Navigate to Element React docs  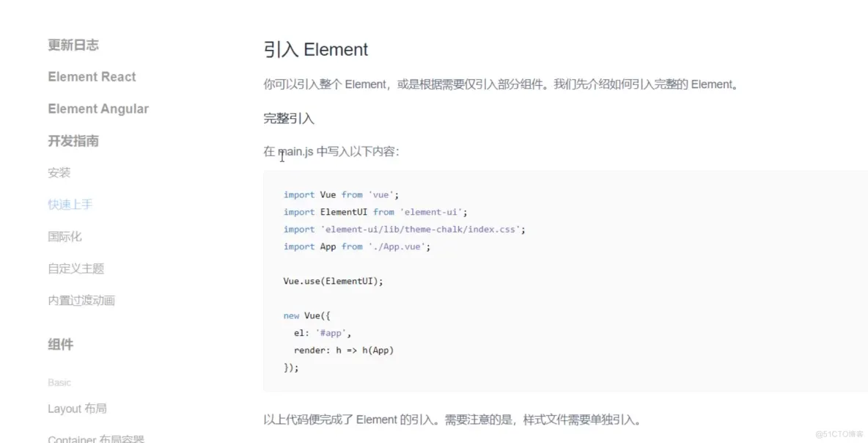click(91, 76)
